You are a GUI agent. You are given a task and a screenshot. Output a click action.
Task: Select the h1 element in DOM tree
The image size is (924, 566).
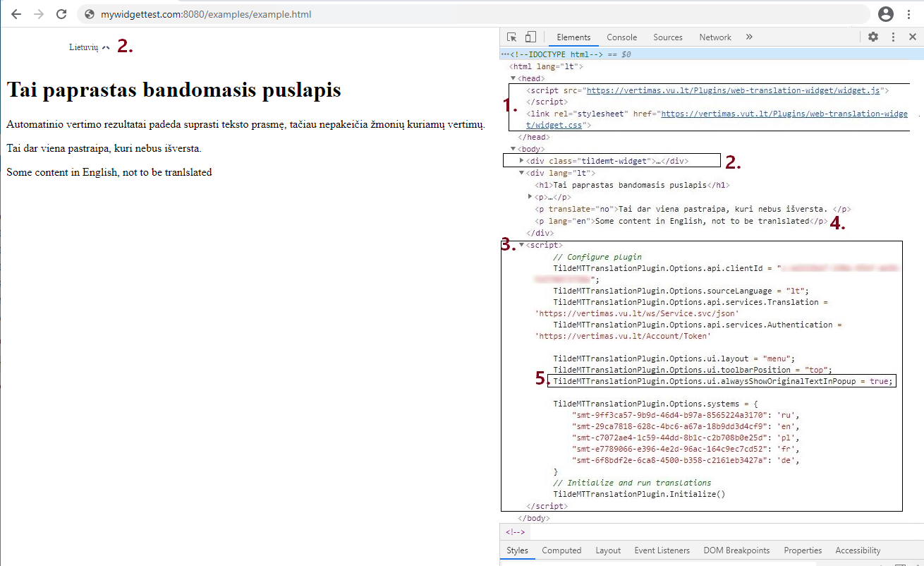[x=633, y=185]
